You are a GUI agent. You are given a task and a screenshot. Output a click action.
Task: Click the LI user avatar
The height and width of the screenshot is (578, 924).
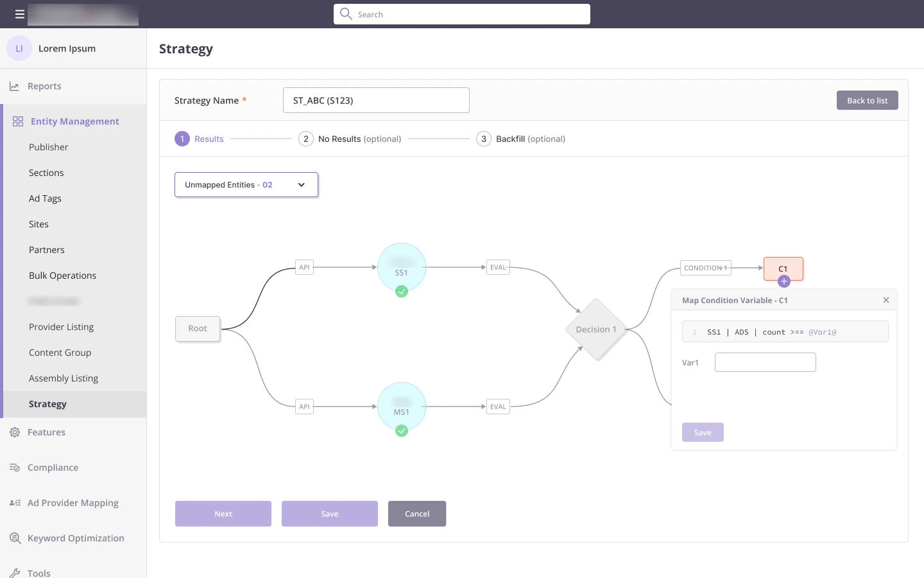(19, 48)
